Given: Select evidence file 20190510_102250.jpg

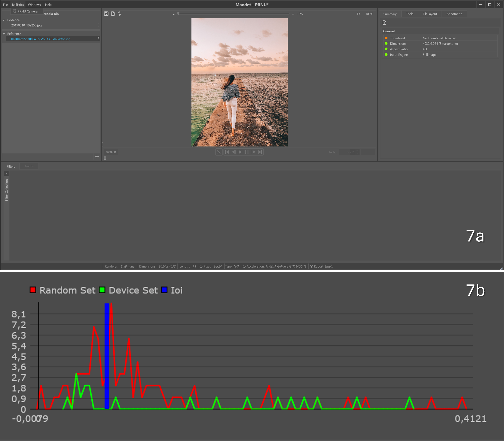Looking at the screenshot, I should (26, 25).
